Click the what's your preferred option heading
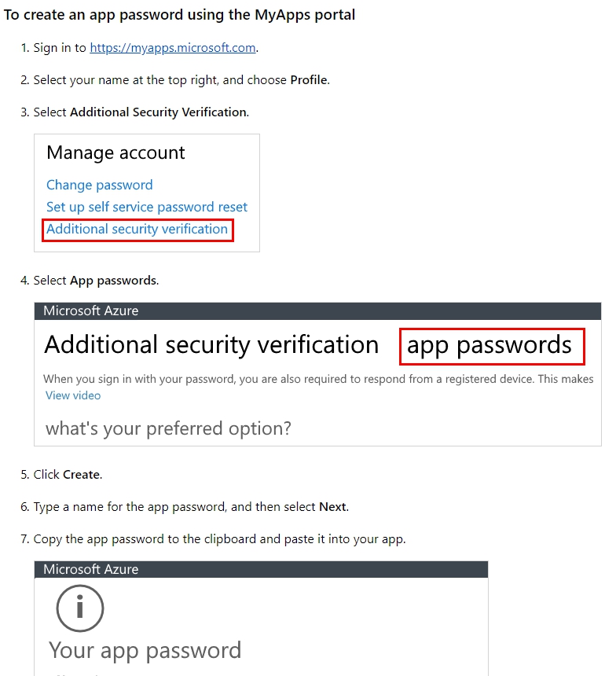616x676 pixels. 169,428
